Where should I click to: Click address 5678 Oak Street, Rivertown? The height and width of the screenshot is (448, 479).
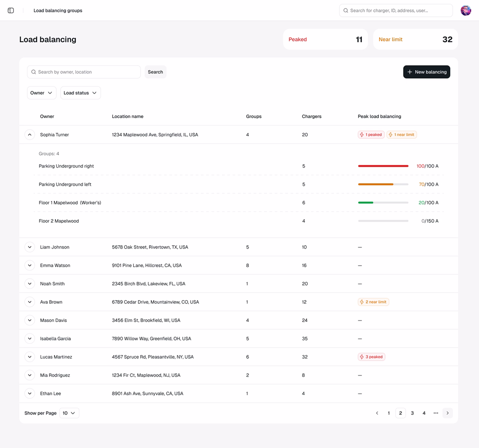pos(150,247)
